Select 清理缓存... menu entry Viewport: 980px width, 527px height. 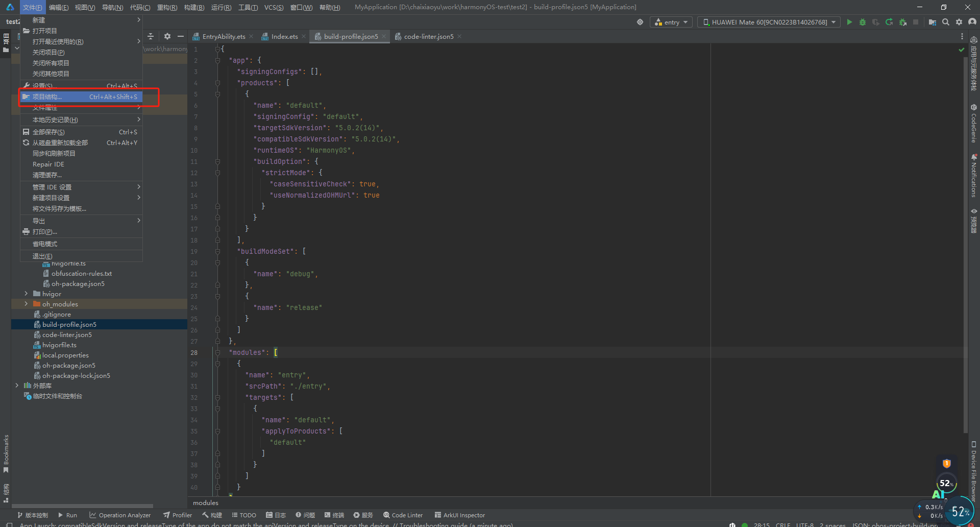coord(81,175)
